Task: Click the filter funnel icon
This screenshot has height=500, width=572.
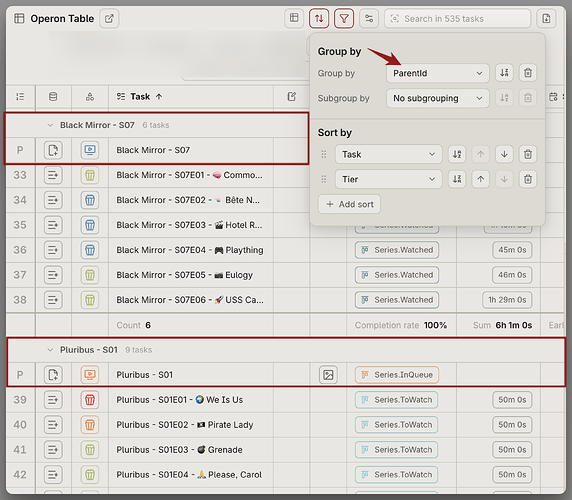Action: click(344, 18)
